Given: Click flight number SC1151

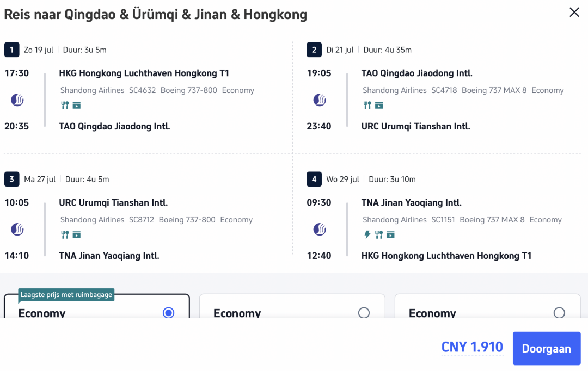Looking at the screenshot, I should tap(443, 220).
